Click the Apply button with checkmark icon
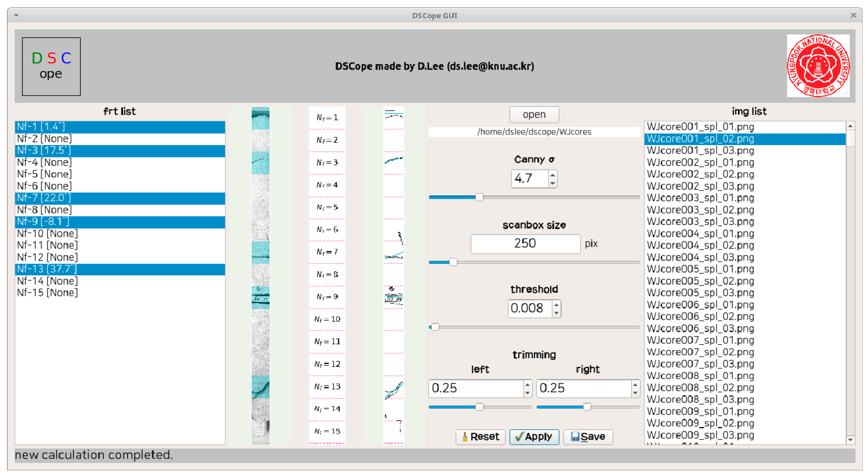 534,437
